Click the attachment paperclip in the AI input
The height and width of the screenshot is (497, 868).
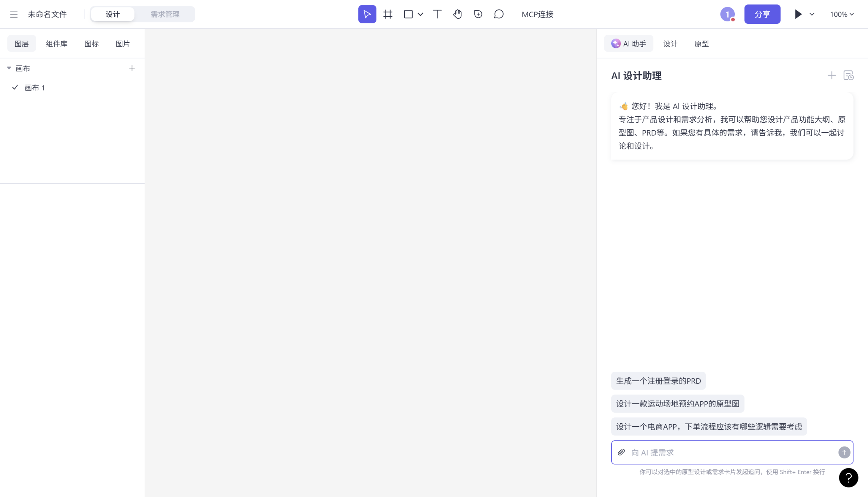point(622,452)
